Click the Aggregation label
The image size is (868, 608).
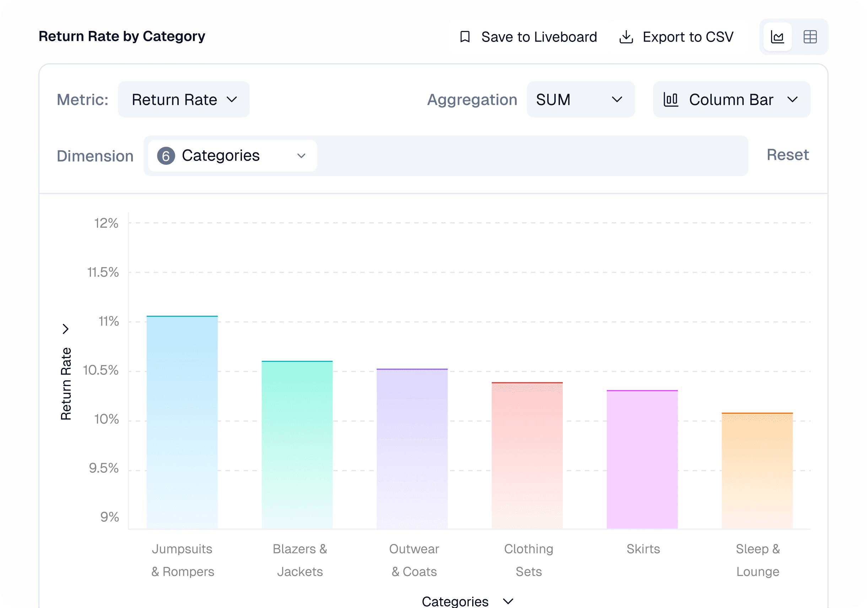click(472, 100)
